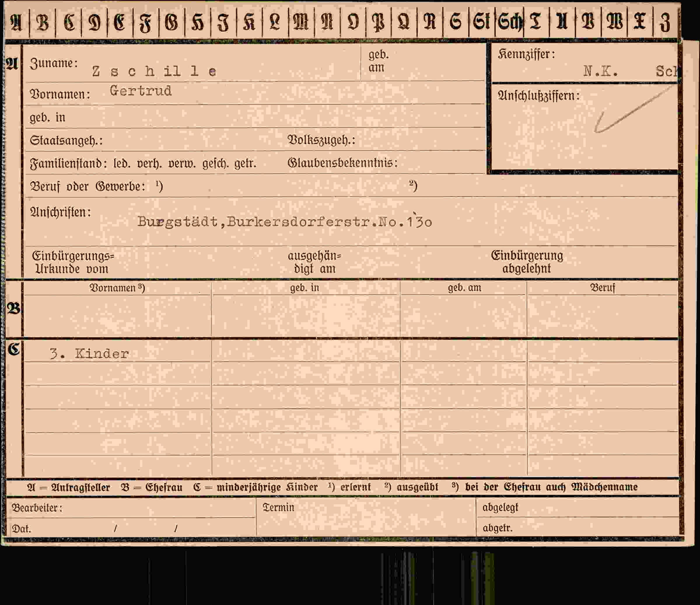This screenshot has width=700, height=605.
Task: Click footnote "bei der Ehefrau auch Mädchenname"
Action: coord(551,487)
